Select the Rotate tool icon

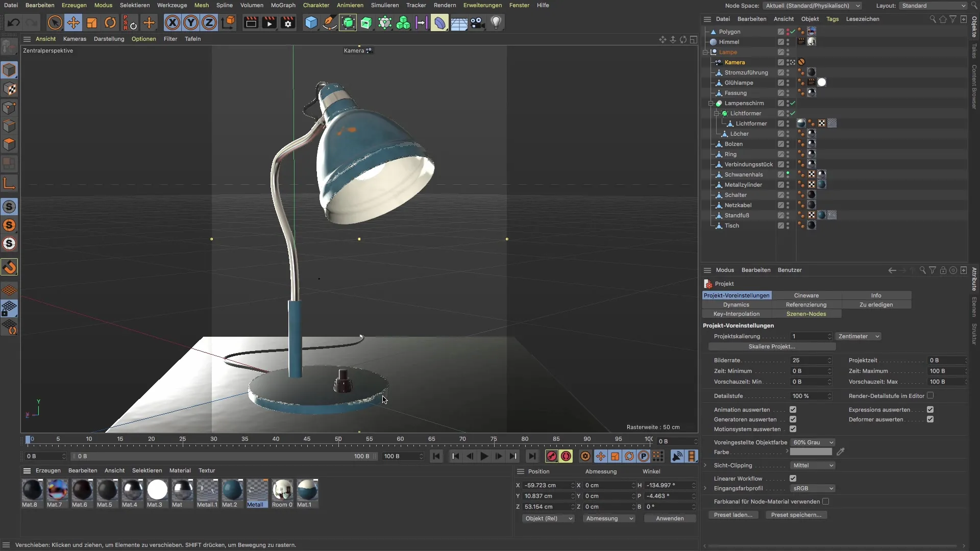pyautogui.click(x=110, y=22)
